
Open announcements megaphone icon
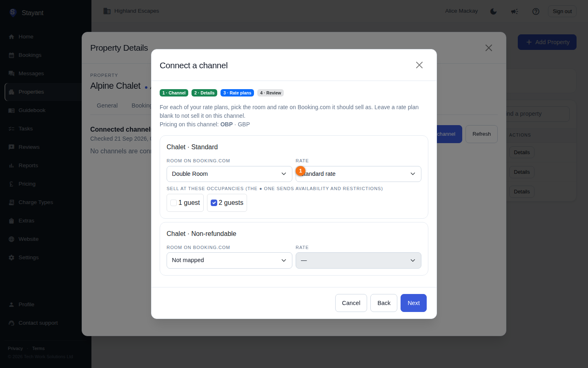click(x=514, y=11)
